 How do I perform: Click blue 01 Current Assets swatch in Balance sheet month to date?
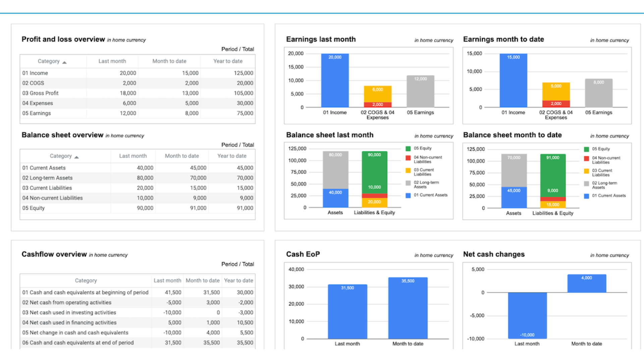click(x=586, y=196)
